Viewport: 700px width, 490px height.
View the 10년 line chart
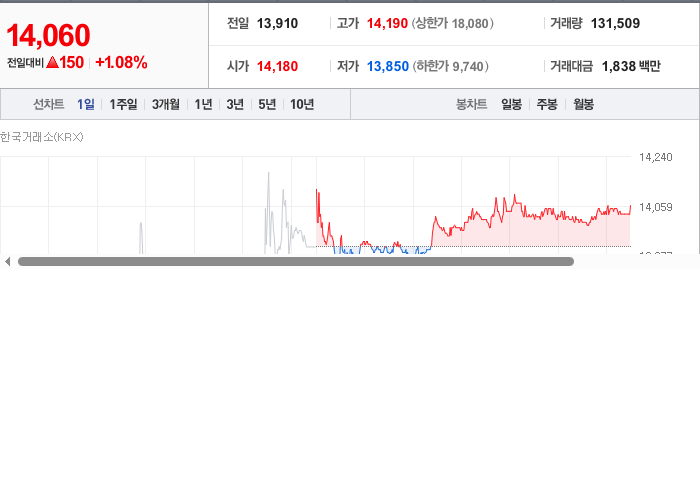click(302, 104)
